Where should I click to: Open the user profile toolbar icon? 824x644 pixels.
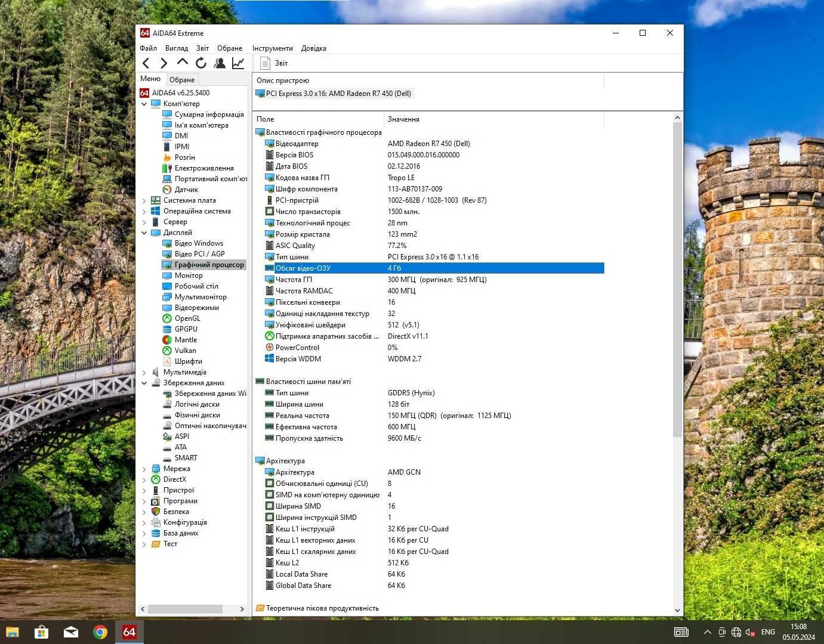(x=220, y=63)
